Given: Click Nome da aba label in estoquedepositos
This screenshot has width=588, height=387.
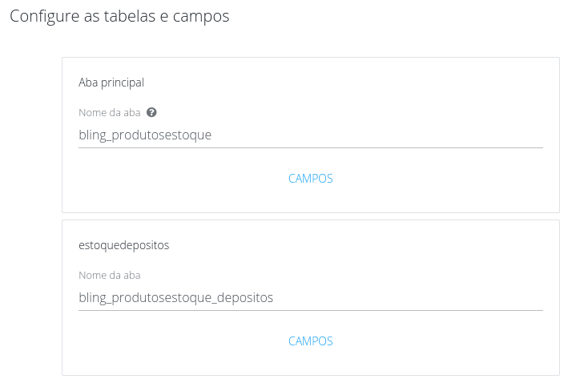Looking at the screenshot, I should (x=110, y=276).
